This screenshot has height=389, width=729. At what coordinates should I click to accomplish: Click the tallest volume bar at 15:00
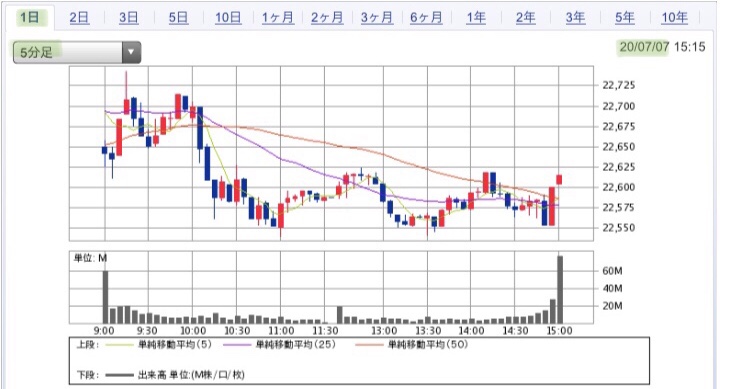pos(560,290)
